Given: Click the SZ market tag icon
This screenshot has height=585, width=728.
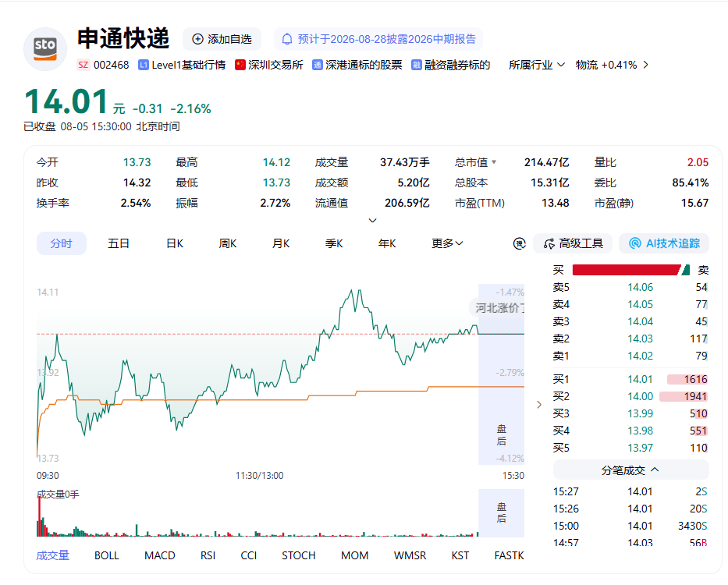Looking at the screenshot, I should click(x=83, y=65).
